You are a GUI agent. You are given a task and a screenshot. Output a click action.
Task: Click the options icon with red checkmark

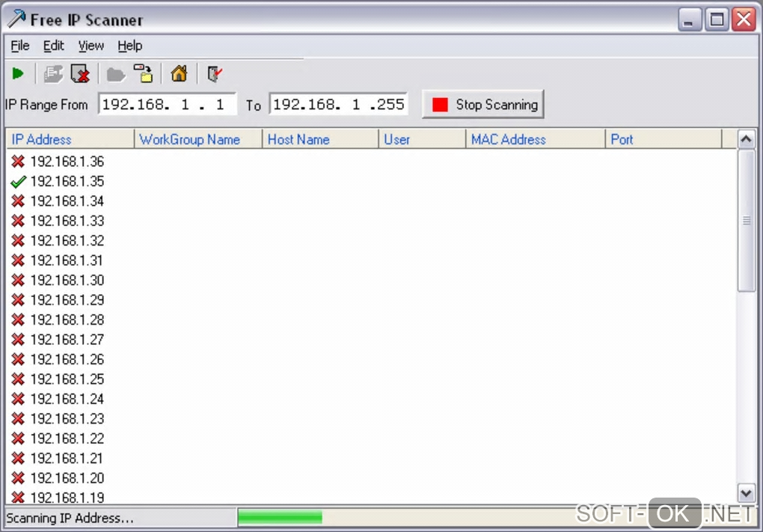point(215,74)
